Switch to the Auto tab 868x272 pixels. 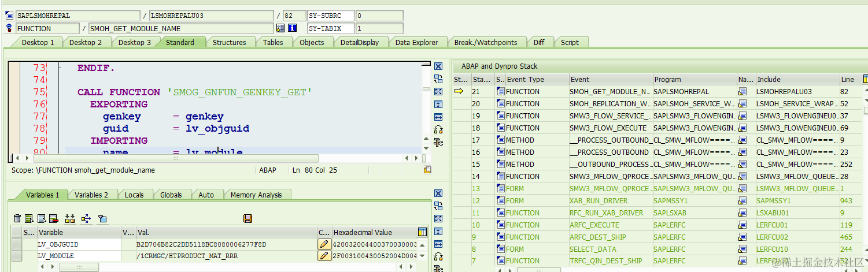(x=206, y=195)
